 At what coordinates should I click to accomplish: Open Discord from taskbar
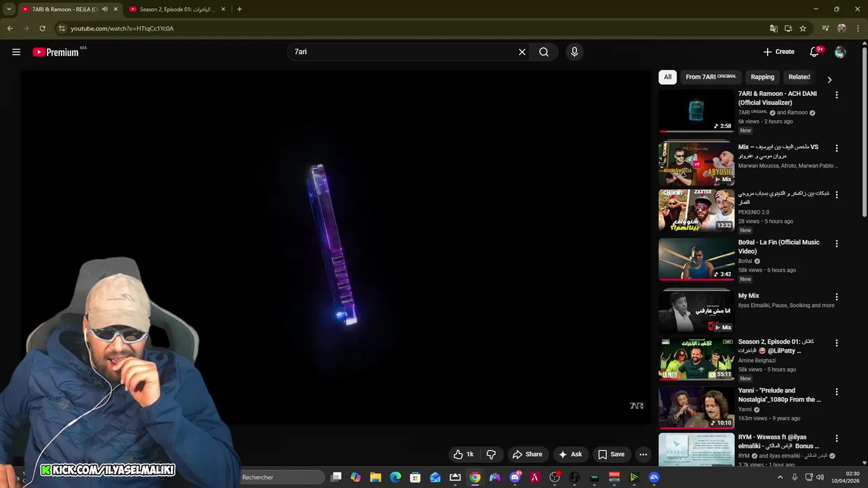pyautogui.click(x=515, y=477)
